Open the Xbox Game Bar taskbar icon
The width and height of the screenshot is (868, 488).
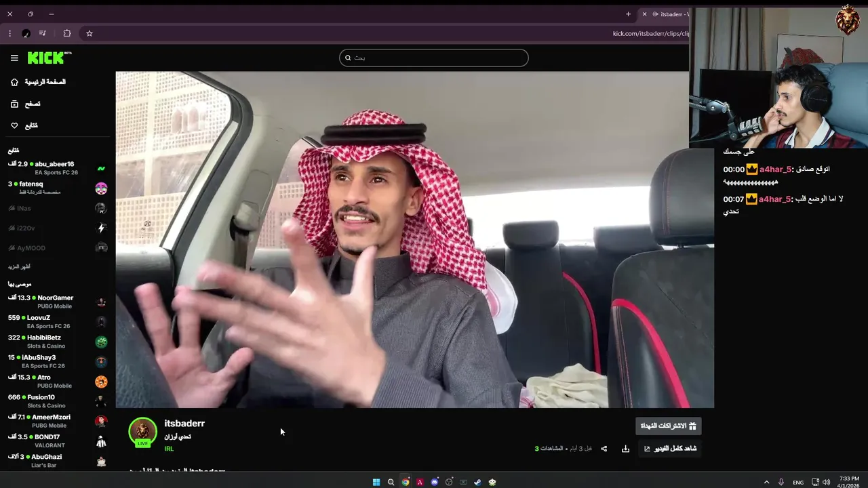click(x=463, y=482)
